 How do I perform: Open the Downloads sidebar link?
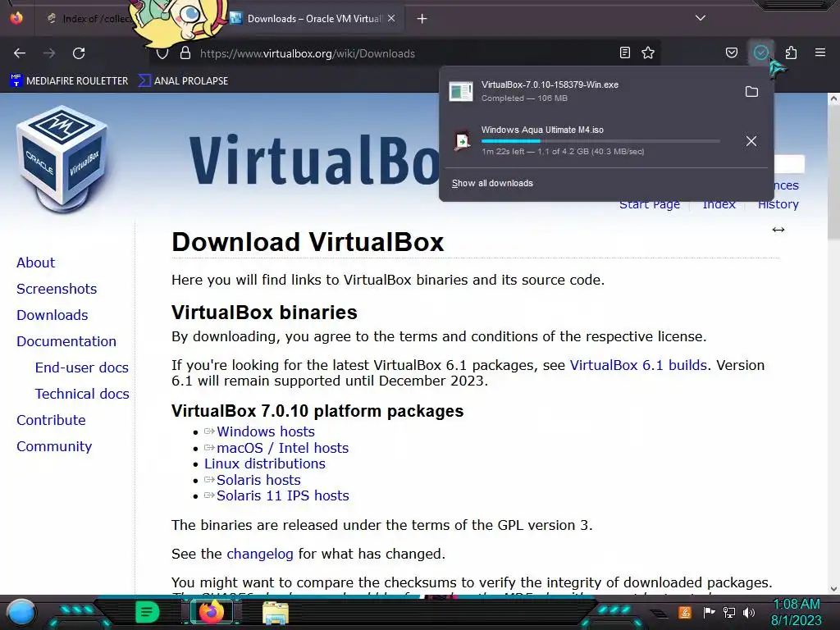(x=52, y=315)
